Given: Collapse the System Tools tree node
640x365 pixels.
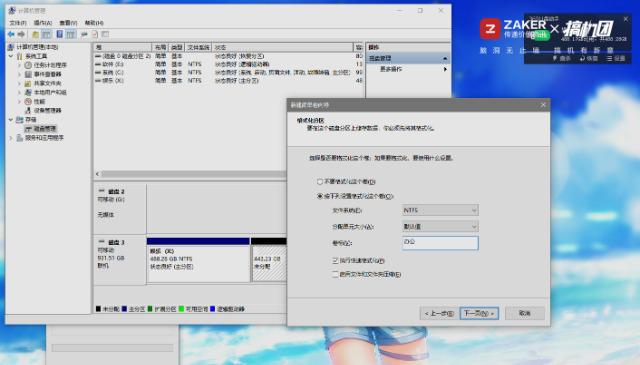Looking at the screenshot, I should (x=11, y=56).
